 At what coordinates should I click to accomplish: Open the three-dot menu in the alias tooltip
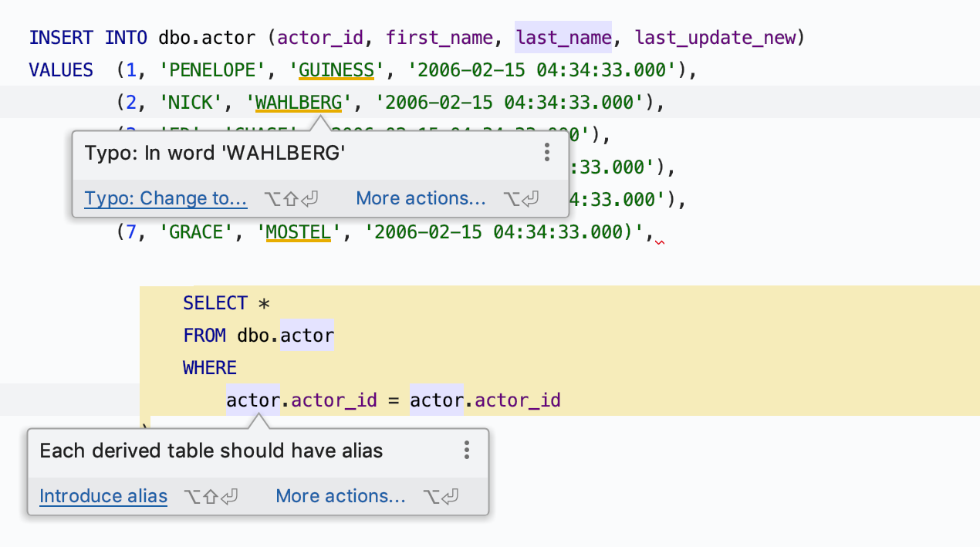tap(466, 451)
